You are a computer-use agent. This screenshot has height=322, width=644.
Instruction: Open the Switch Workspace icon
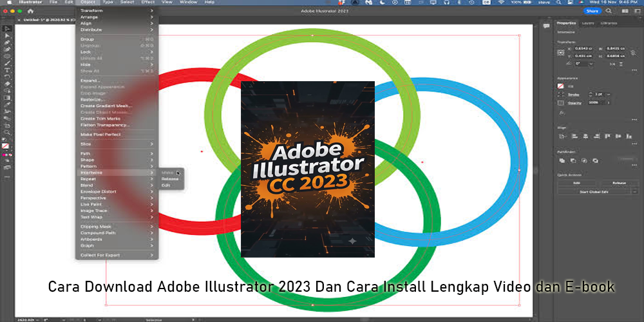pos(636,11)
